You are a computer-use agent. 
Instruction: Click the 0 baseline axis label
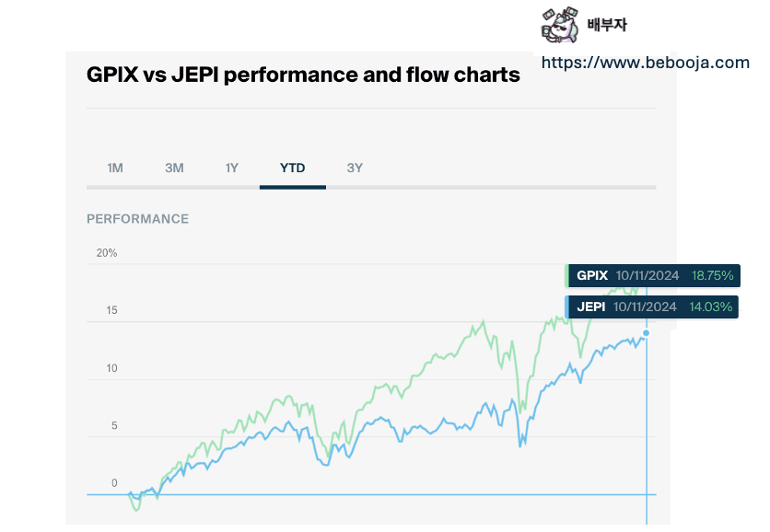tap(114, 483)
